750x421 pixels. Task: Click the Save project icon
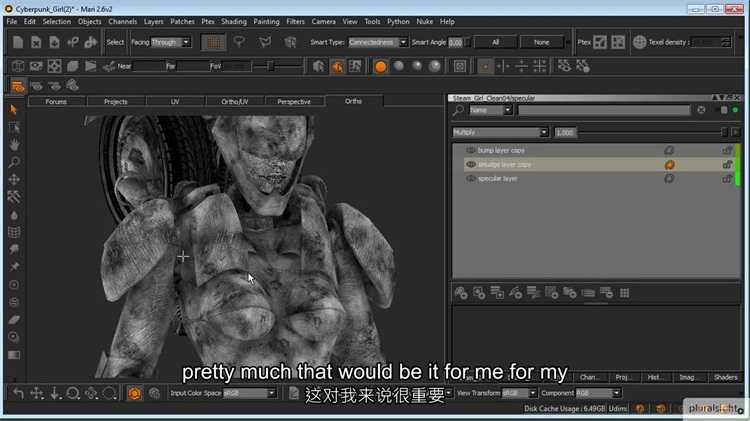coord(55,42)
